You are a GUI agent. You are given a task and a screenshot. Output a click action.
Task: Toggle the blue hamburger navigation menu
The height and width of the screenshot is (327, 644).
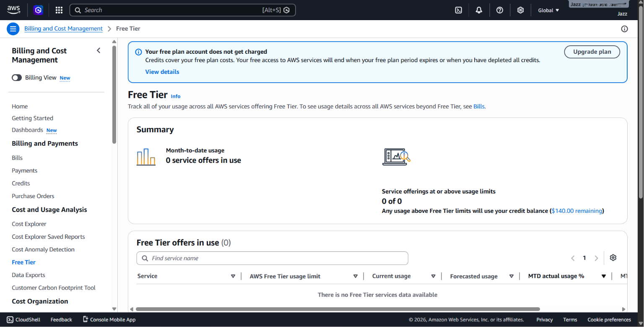13,29
